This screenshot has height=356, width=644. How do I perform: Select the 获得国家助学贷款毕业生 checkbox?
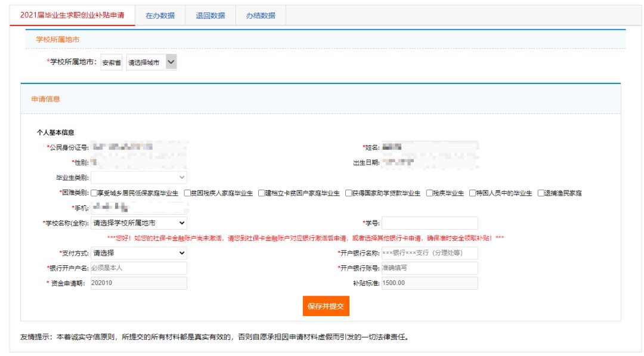348,193
